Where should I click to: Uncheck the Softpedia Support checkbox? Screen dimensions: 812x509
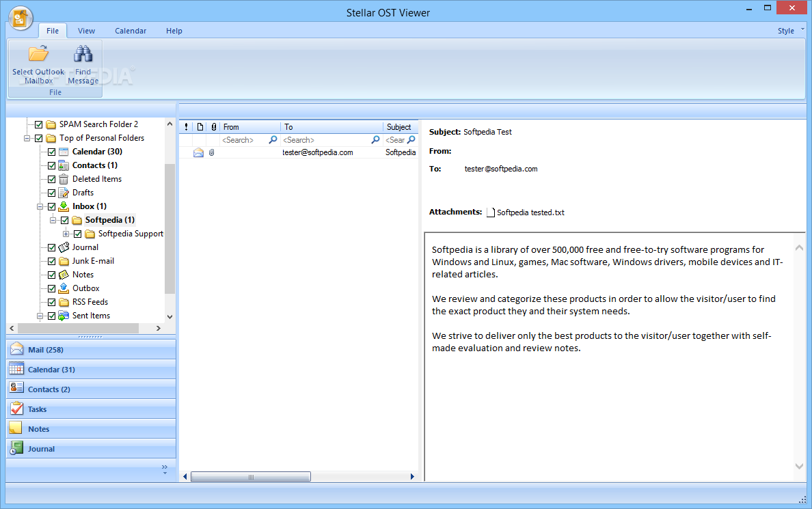point(78,234)
